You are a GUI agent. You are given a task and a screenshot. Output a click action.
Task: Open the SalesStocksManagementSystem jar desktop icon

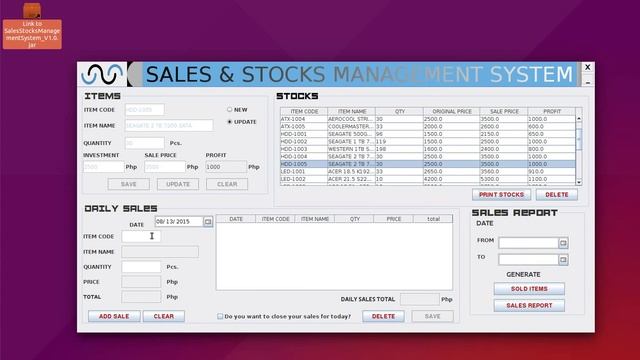[32, 26]
